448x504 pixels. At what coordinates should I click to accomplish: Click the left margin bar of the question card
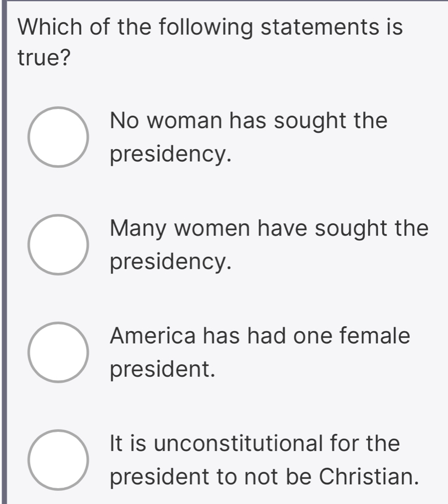[4, 256]
